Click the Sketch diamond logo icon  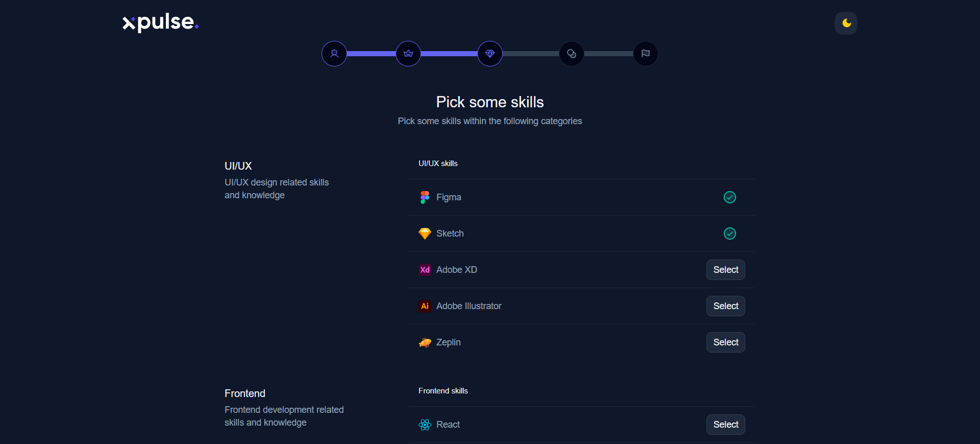point(425,233)
